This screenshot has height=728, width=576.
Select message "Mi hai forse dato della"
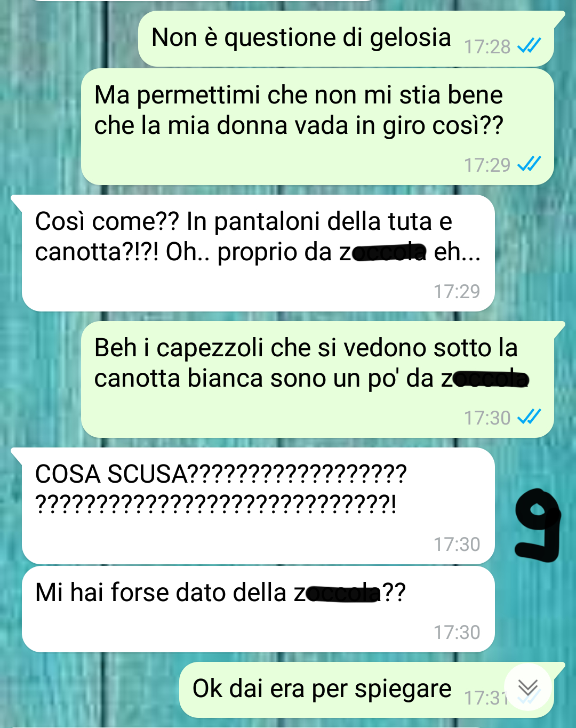[x=258, y=609]
